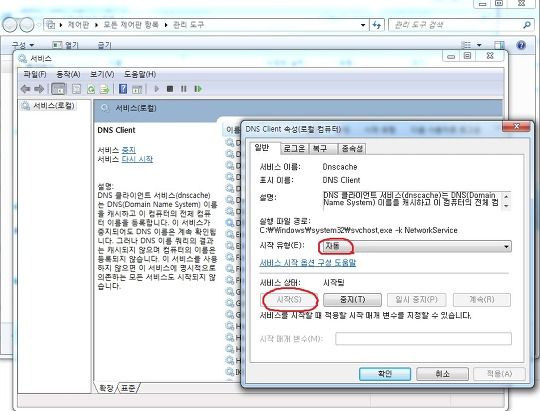This screenshot has width=540, height=411.
Task: Click the description box scroll down arrow
Action: click(x=506, y=206)
